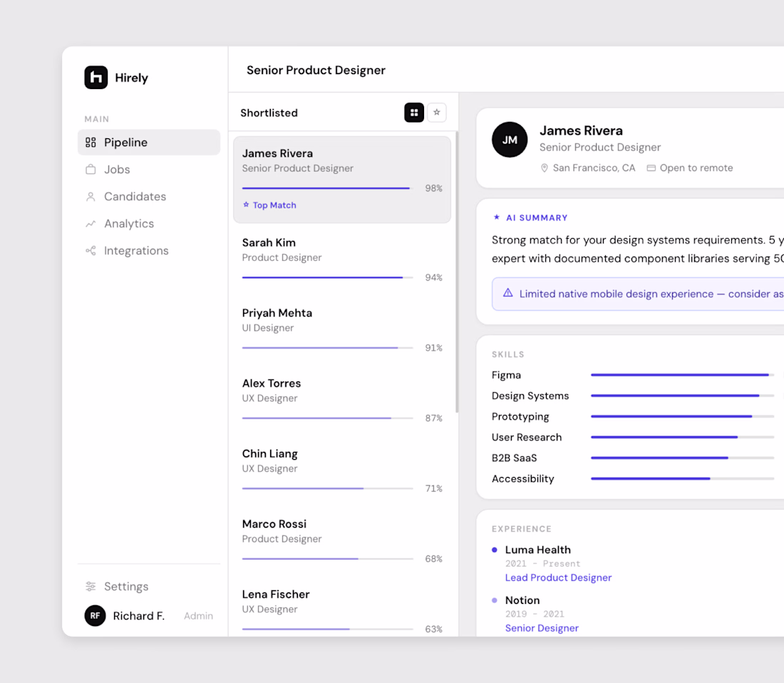This screenshot has height=683, width=784.
Task: Click the San Francisco, CA location text
Action: [x=594, y=168]
